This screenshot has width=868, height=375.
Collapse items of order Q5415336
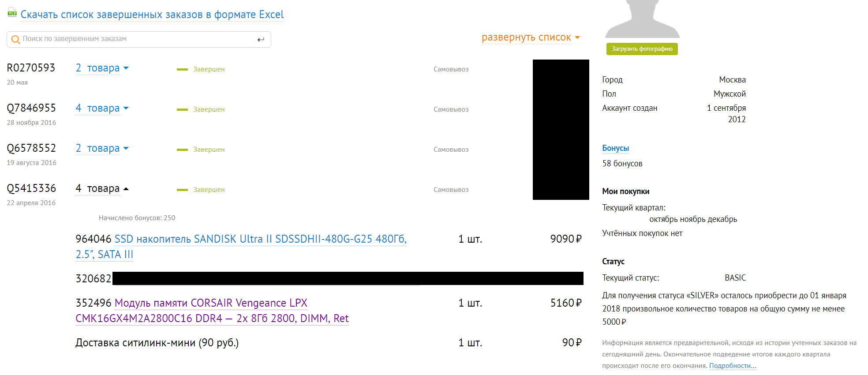tap(102, 188)
